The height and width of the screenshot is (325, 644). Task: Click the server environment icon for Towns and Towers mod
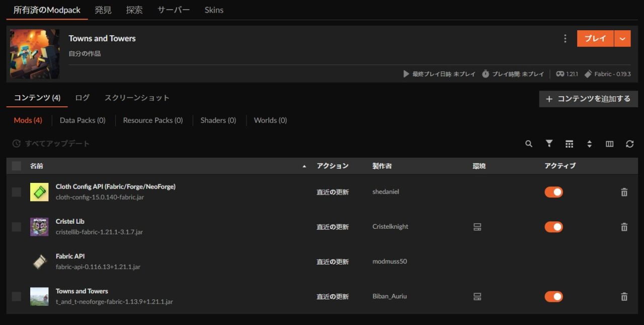[x=477, y=296]
